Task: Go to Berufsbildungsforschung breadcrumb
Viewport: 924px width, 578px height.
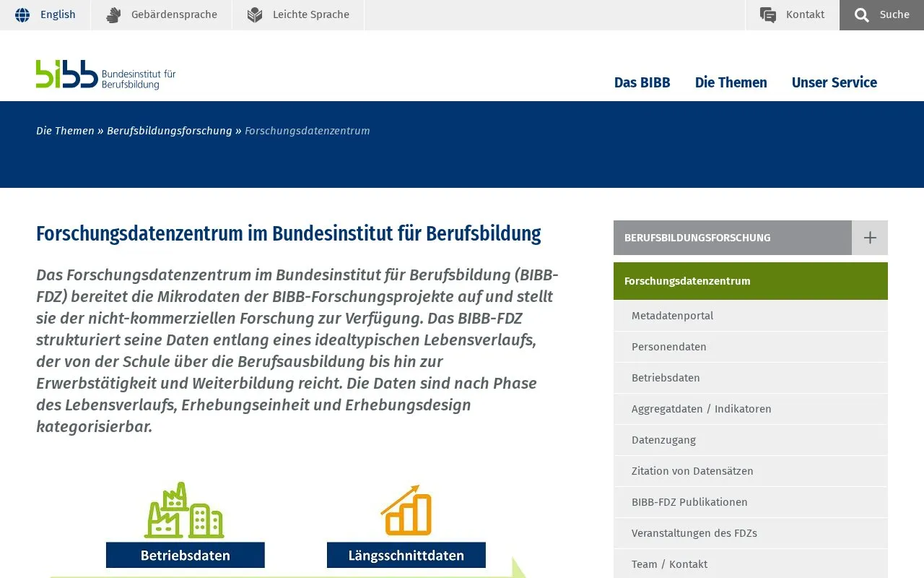Action: click(170, 131)
